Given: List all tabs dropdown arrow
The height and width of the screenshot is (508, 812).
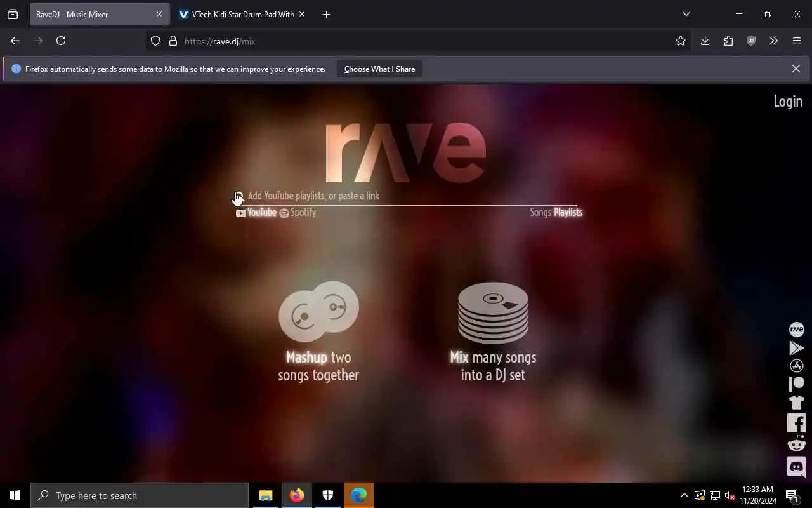Looking at the screenshot, I should pyautogui.click(x=686, y=14).
